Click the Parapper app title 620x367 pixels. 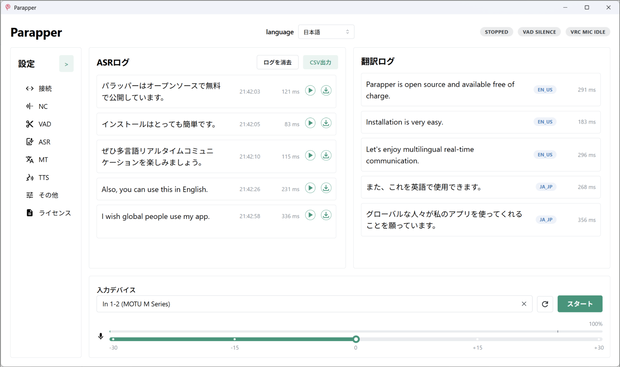36,32
